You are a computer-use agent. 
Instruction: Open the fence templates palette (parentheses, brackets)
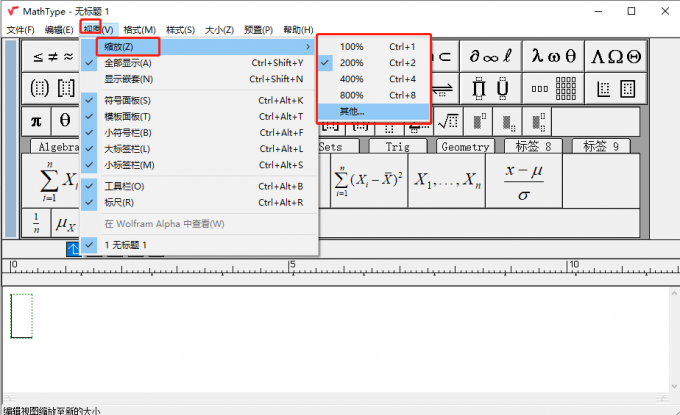tap(50, 88)
